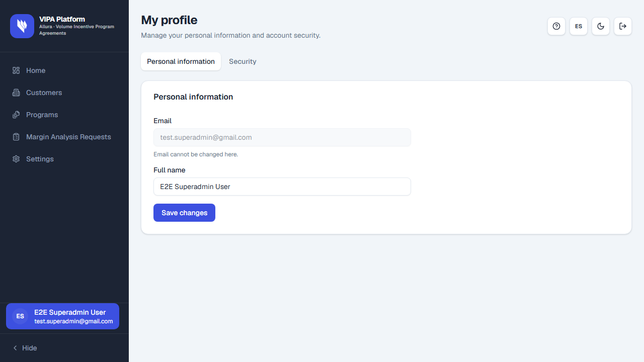Click the Save changes button

[184, 213]
